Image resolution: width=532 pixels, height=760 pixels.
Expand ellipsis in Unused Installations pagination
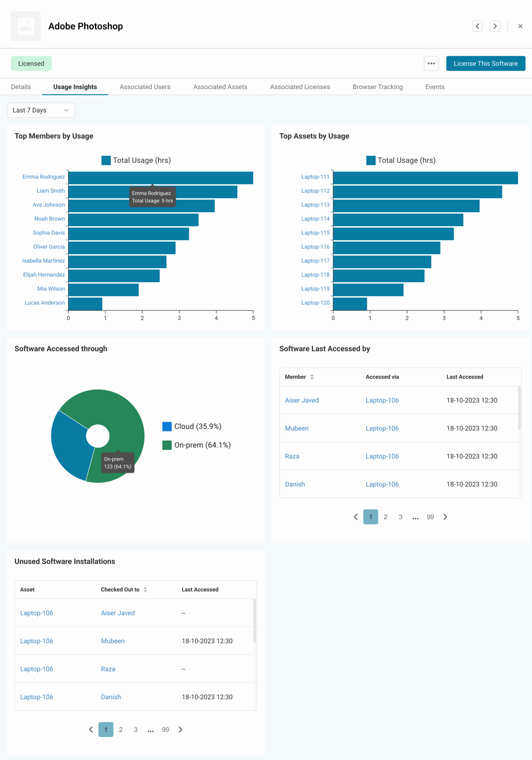[x=150, y=730]
